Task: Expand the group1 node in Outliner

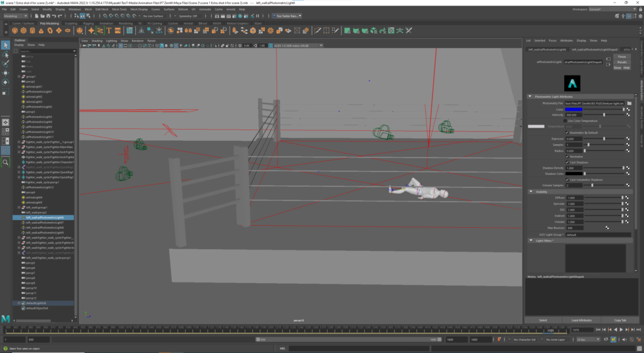Action: pyautogui.click(x=19, y=76)
